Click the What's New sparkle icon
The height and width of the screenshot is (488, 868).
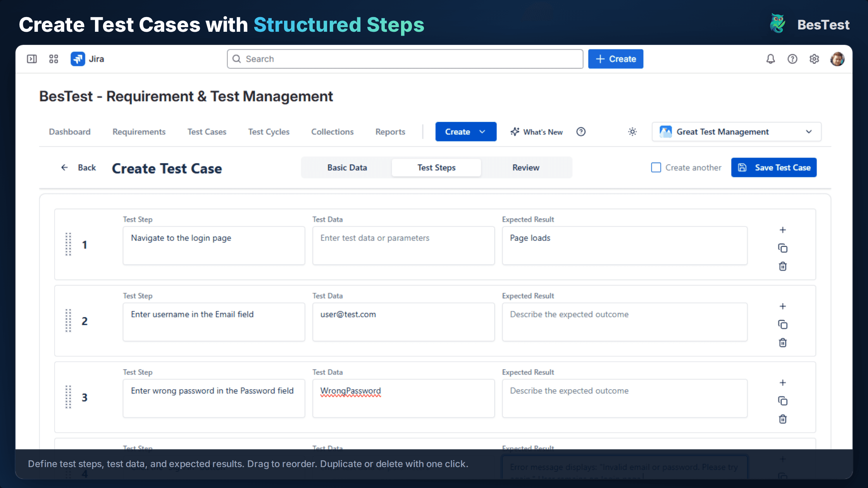(x=515, y=132)
